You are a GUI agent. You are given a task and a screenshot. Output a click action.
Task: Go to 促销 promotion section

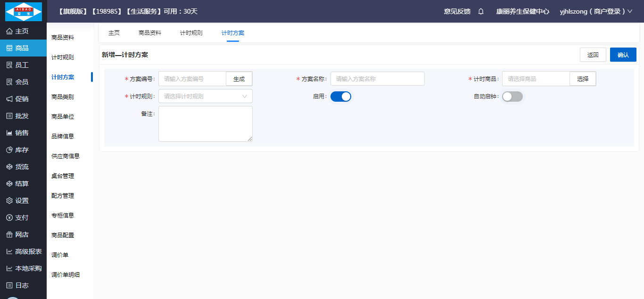click(x=23, y=99)
